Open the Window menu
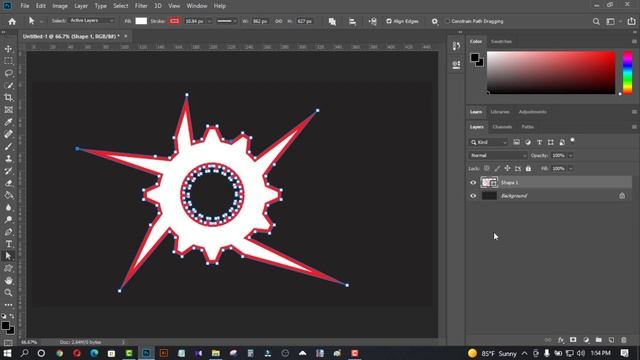 tap(197, 6)
